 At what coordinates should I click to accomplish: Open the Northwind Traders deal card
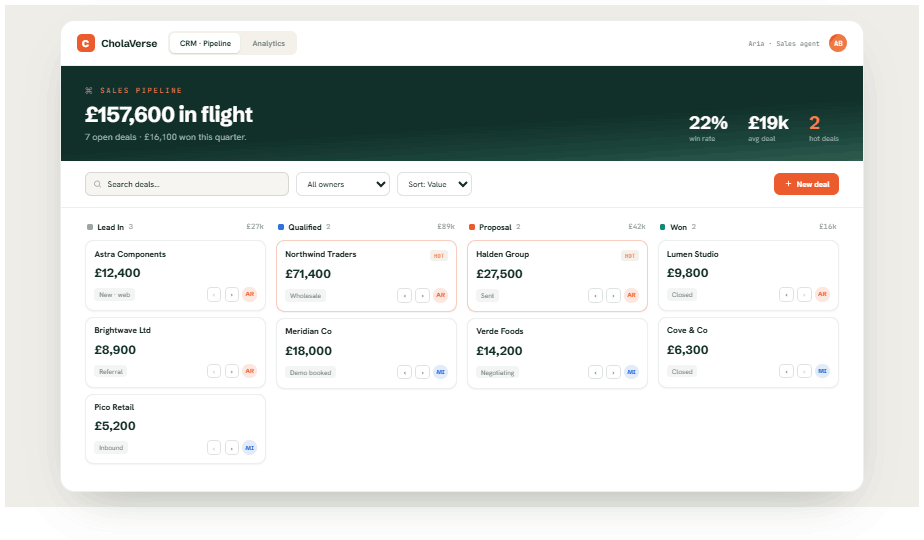coord(367,276)
